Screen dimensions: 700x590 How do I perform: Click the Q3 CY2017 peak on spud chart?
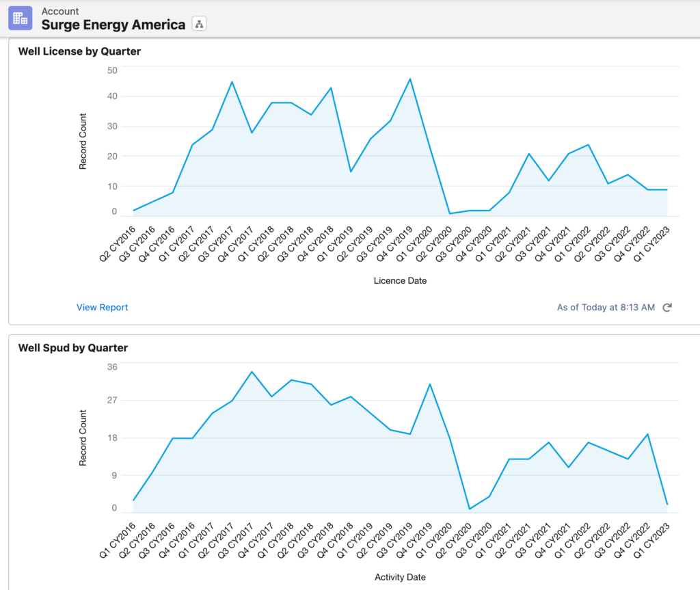click(x=252, y=371)
